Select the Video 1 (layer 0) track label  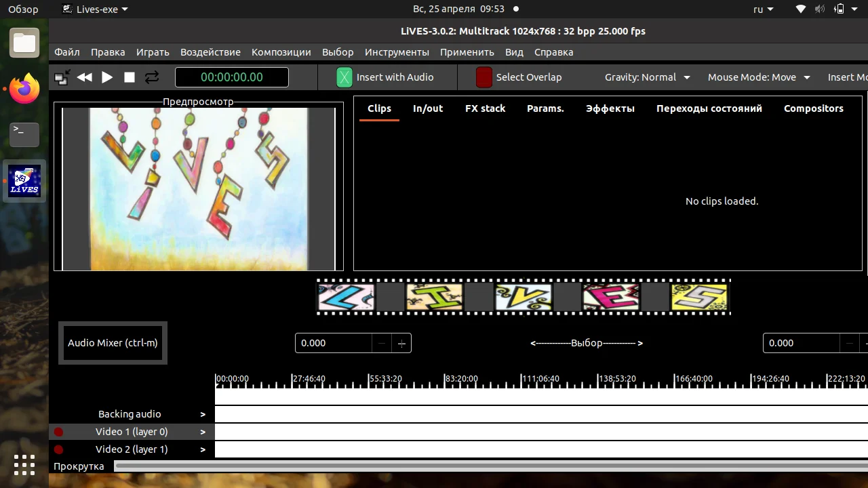pyautogui.click(x=132, y=432)
